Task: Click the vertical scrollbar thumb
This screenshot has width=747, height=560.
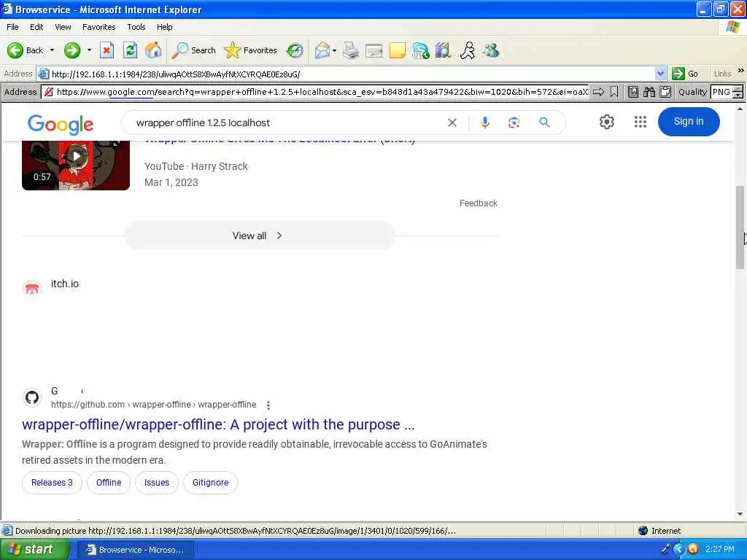Action: coord(740,227)
